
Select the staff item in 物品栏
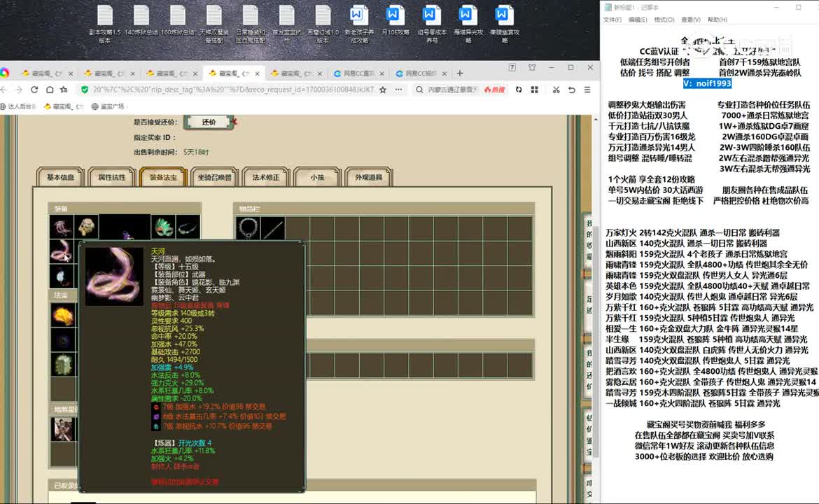pyautogui.click(x=273, y=228)
